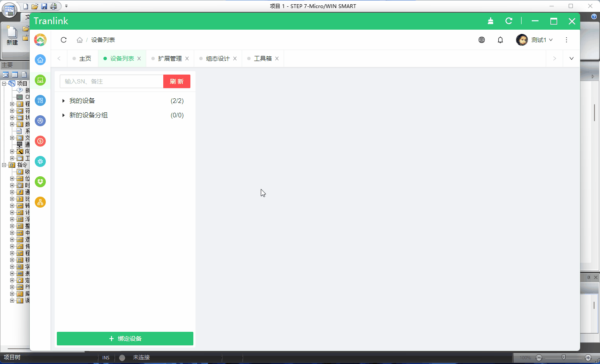Click the red 刷新 button

[x=177, y=81]
